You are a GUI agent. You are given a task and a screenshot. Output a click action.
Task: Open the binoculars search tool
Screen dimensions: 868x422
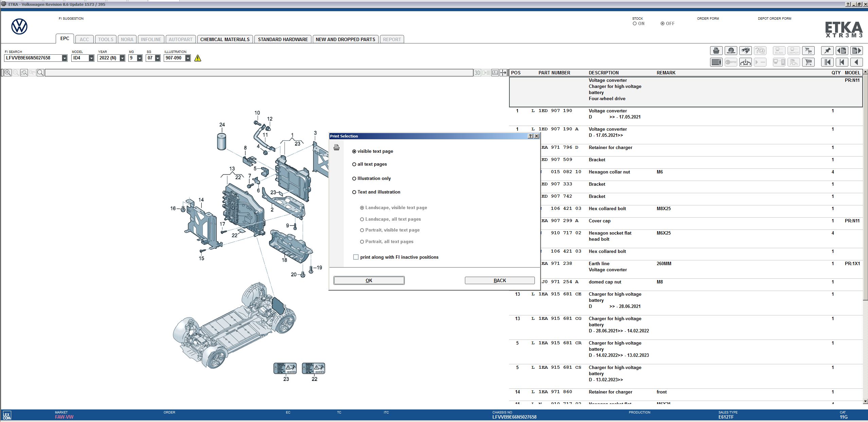(x=745, y=51)
